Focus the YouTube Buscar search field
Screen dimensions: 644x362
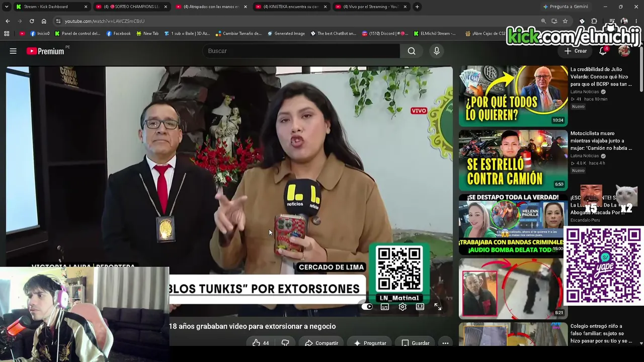[301, 51]
